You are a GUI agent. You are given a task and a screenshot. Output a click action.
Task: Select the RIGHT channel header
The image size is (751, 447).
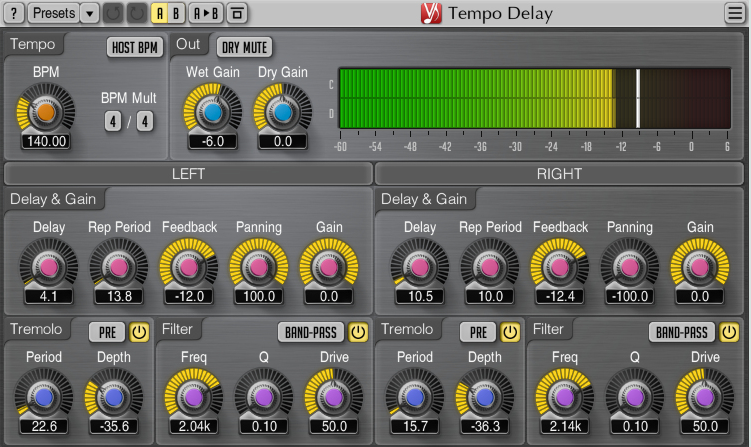pyautogui.click(x=559, y=173)
